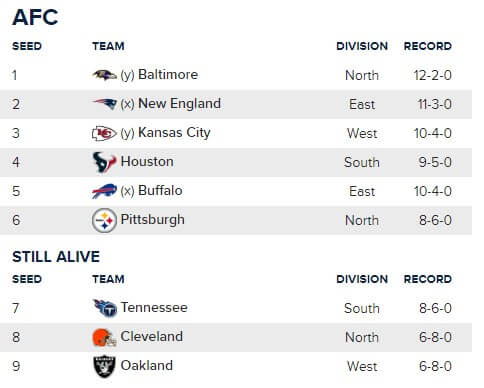Open the Pittsburgh team link

(152, 220)
